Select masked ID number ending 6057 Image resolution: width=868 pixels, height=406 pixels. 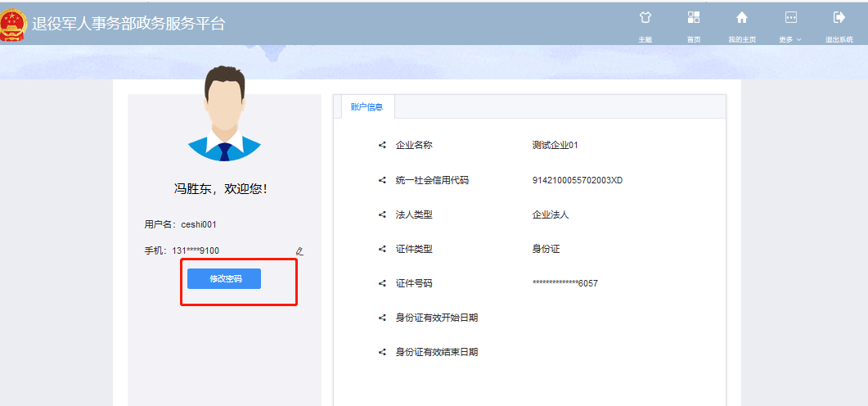[564, 283]
